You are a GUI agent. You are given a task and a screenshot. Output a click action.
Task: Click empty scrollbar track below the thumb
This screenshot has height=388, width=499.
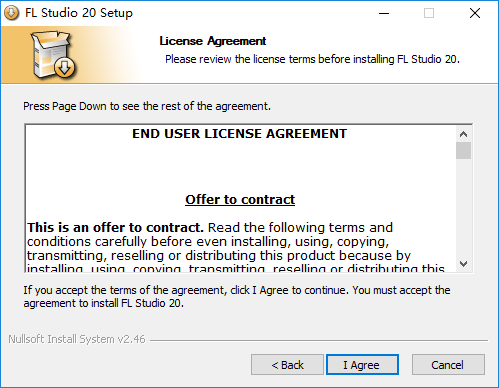[463, 207]
